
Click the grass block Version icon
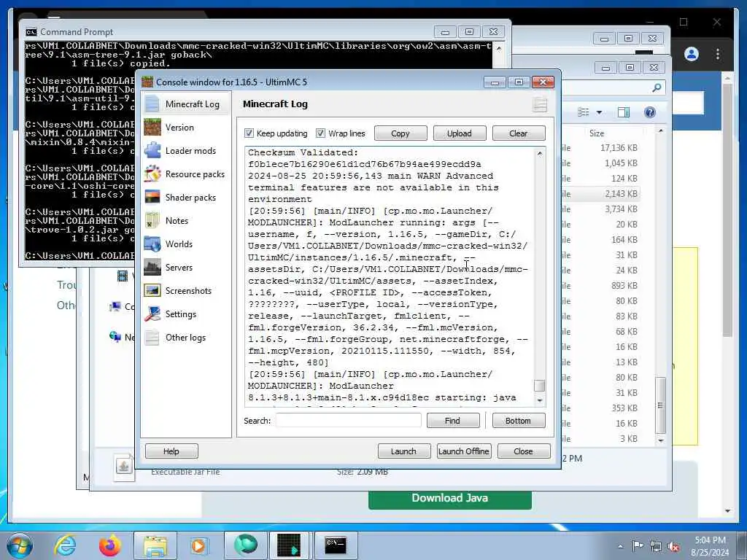152,127
